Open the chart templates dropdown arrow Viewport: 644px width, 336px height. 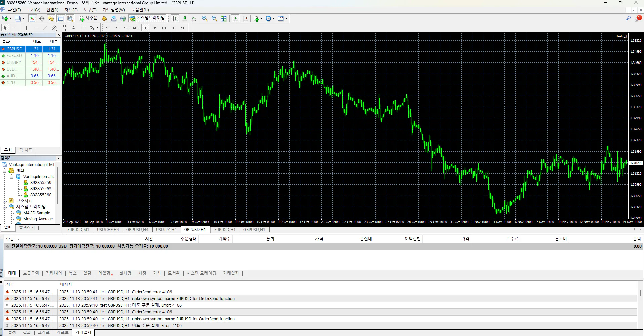286,18
